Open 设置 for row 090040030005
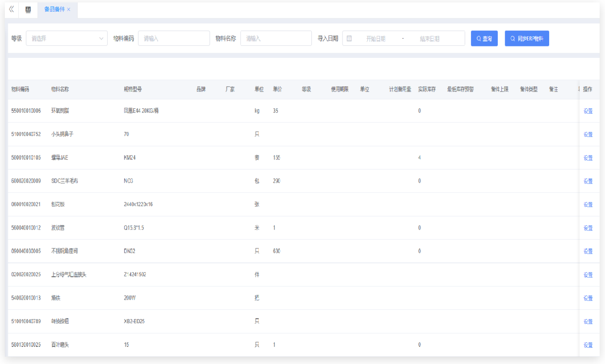The image size is (605, 364). 588,252
